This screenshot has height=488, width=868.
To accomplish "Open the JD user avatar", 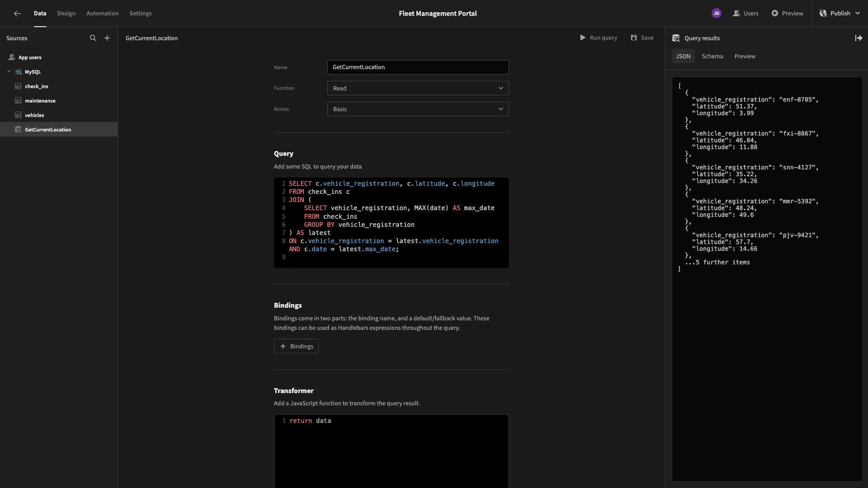I will [717, 14].
